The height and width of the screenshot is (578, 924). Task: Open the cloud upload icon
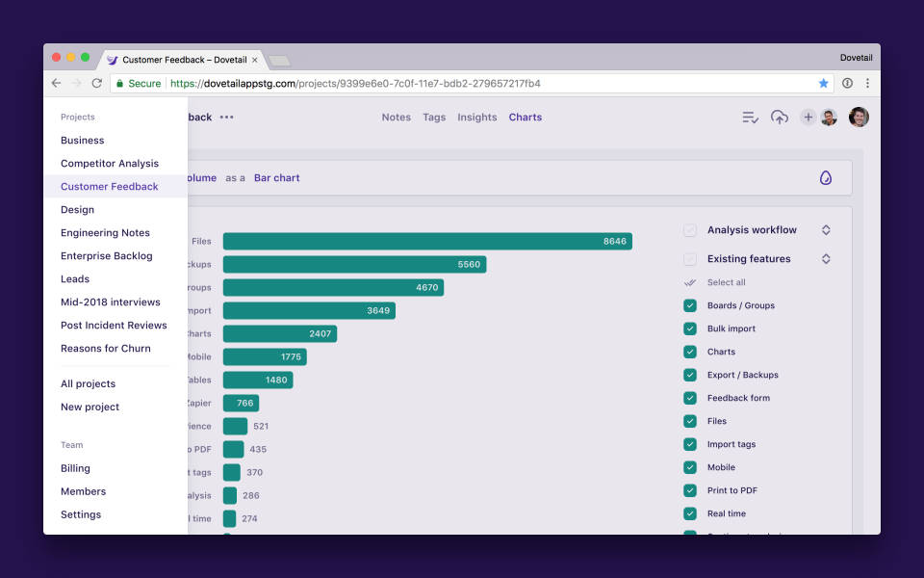tap(778, 117)
